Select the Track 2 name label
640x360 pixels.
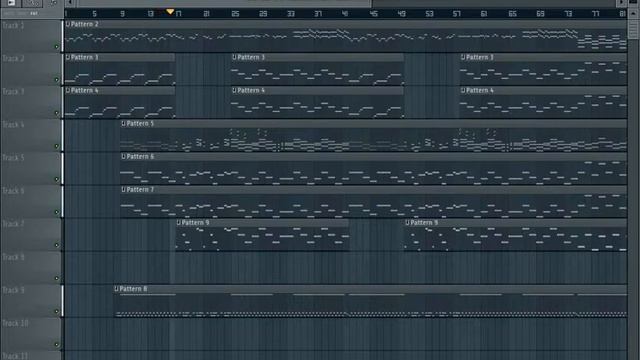click(x=13, y=58)
